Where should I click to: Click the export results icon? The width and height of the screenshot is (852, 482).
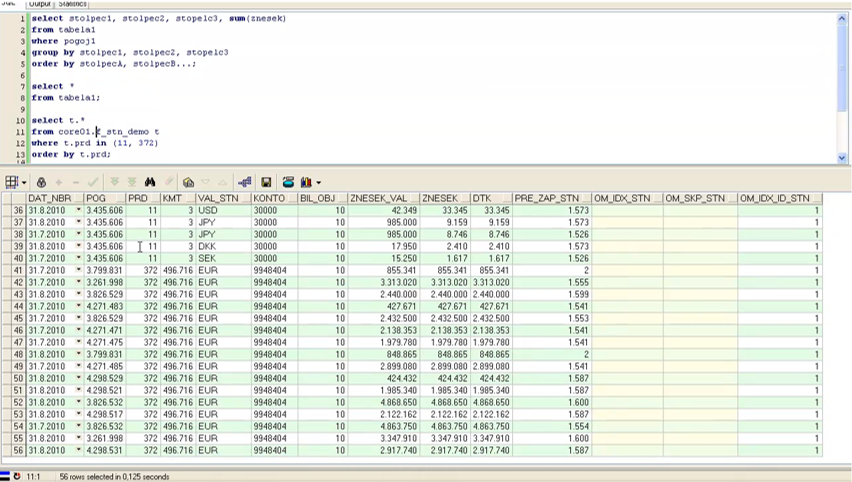click(x=288, y=182)
